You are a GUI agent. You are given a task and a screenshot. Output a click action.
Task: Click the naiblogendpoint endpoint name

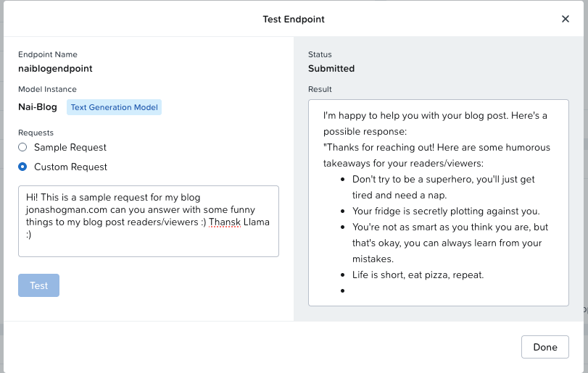click(55, 69)
